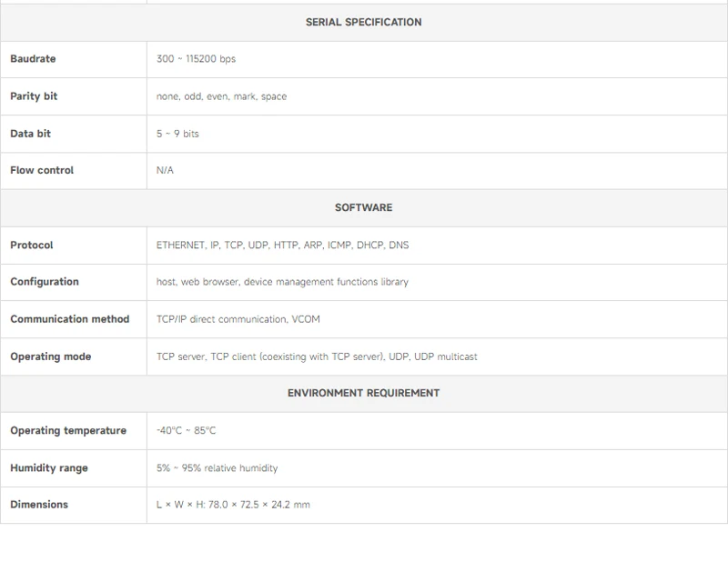The width and height of the screenshot is (728, 562).
Task: Click the SERIAL SPECIFICATION section header
Action: 363,22
